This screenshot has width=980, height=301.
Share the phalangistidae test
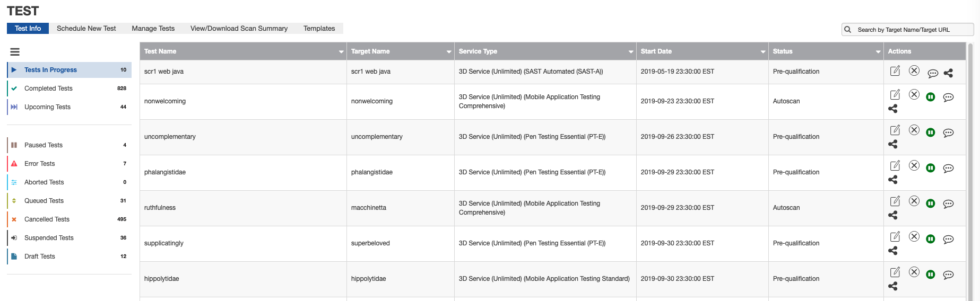pyautogui.click(x=893, y=180)
